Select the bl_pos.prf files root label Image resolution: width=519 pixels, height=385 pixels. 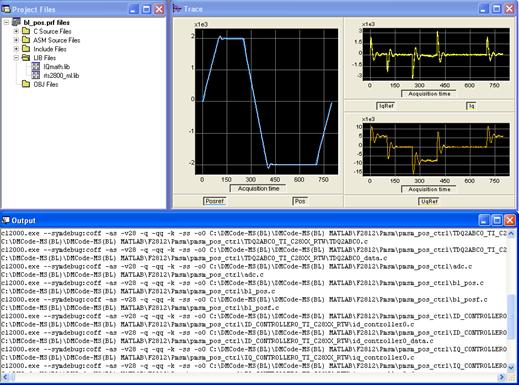[x=47, y=23]
